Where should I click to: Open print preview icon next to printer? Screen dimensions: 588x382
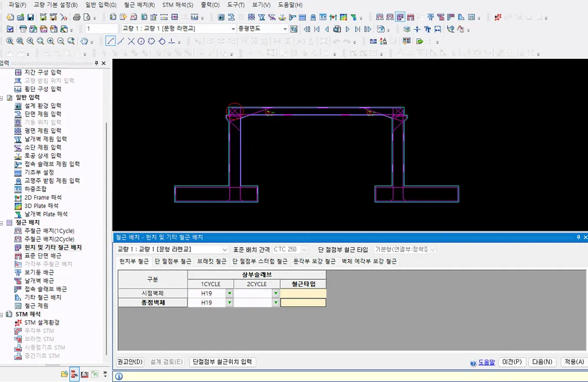[87, 17]
